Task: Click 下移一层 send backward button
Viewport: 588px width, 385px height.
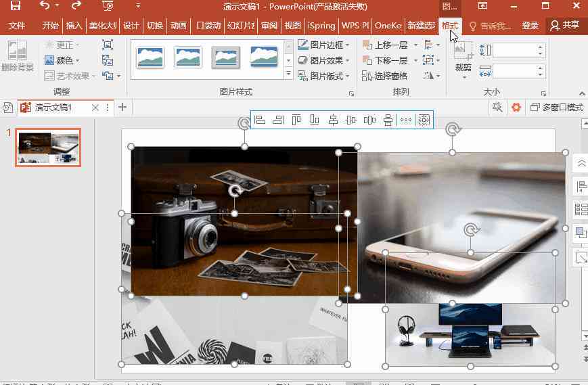Action: tap(385, 60)
